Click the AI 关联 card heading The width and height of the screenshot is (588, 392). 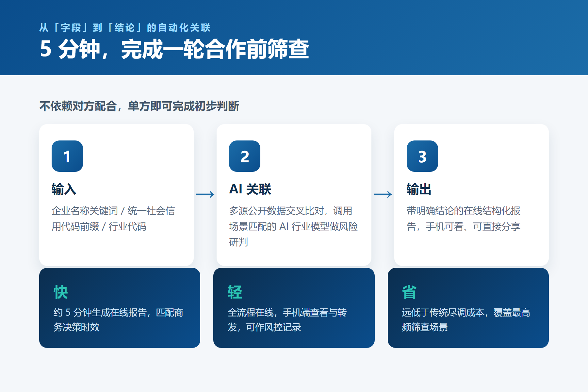point(250,189)
